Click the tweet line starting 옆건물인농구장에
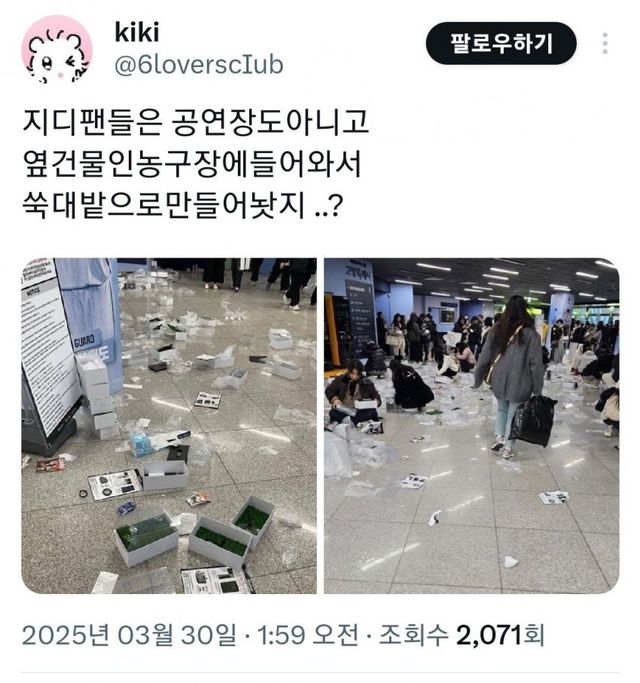The height and width of the screenshot is (683, 640). click(x=192, y=163)
